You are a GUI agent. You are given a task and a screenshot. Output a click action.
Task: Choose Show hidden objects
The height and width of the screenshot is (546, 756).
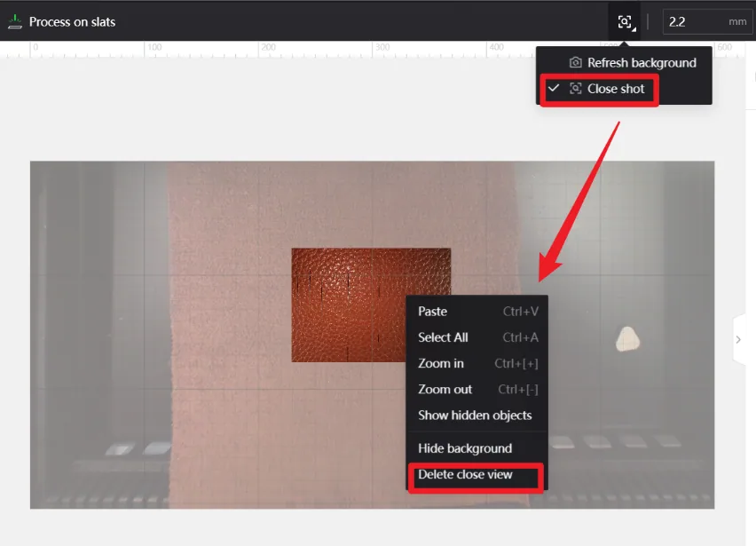coord(477,415)
